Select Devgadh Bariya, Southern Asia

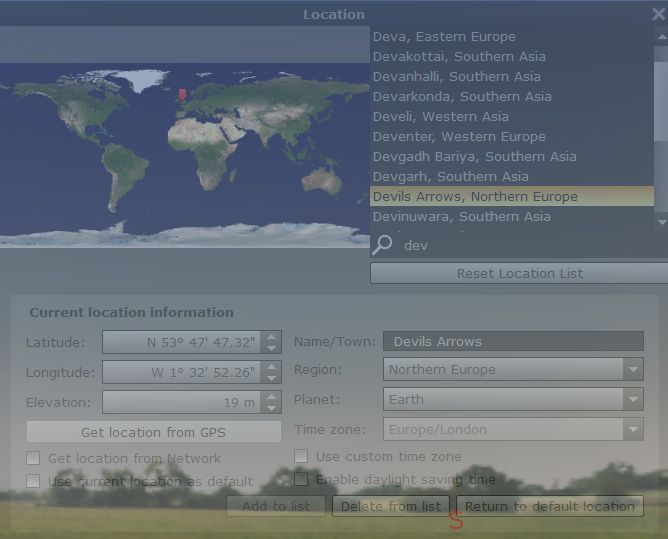[x=512, y=157]
